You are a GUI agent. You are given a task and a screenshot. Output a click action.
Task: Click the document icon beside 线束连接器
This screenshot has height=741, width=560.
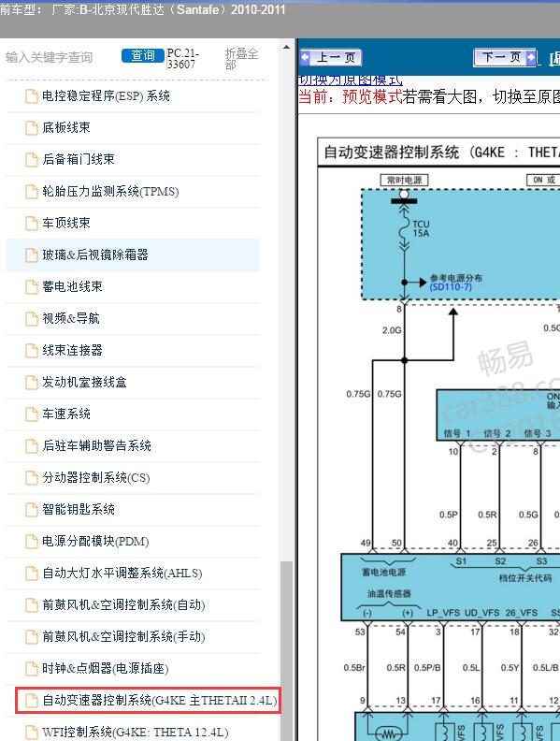(31, 351)
